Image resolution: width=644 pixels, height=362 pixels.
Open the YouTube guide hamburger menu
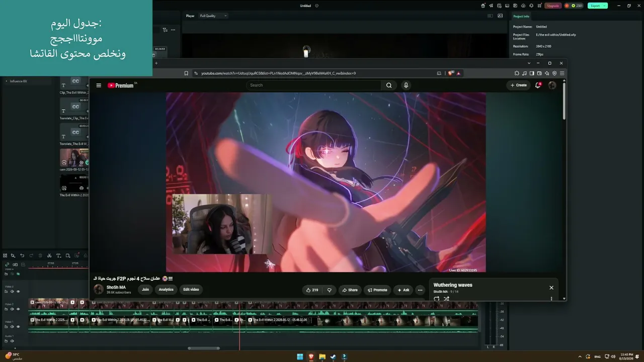click(x=99, y=85)
